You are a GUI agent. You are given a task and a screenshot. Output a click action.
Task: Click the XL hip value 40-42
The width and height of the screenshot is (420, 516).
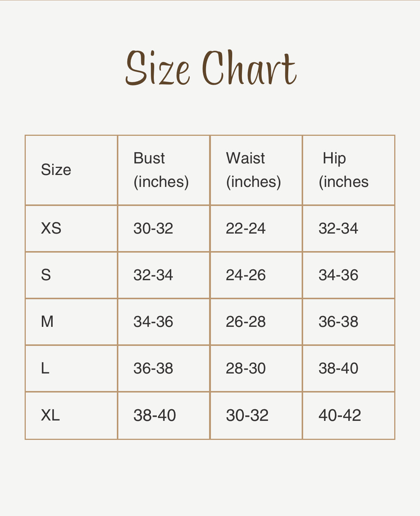click(340, 415)
